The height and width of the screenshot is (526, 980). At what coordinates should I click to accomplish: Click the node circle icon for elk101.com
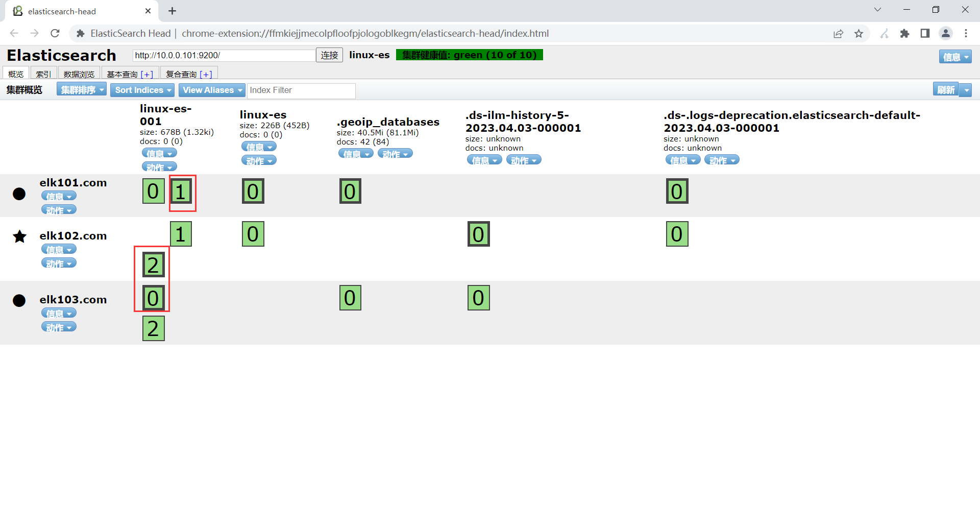coord(19,194)
